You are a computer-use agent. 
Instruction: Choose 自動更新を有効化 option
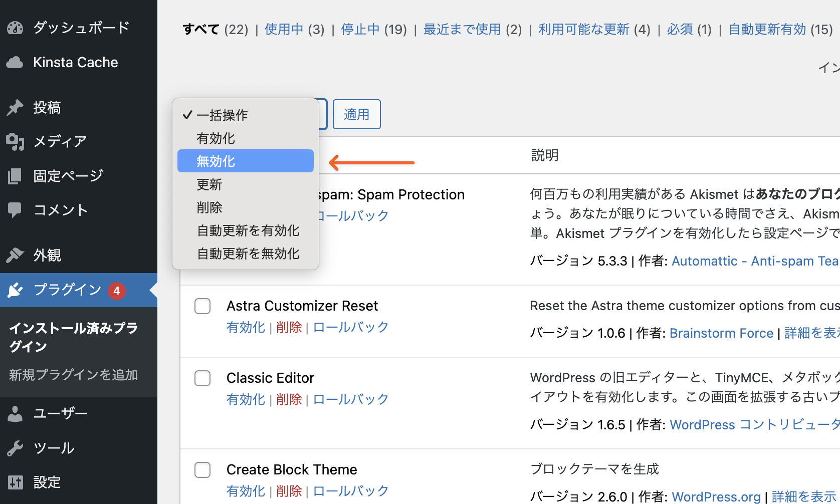[x=246, y=230]
